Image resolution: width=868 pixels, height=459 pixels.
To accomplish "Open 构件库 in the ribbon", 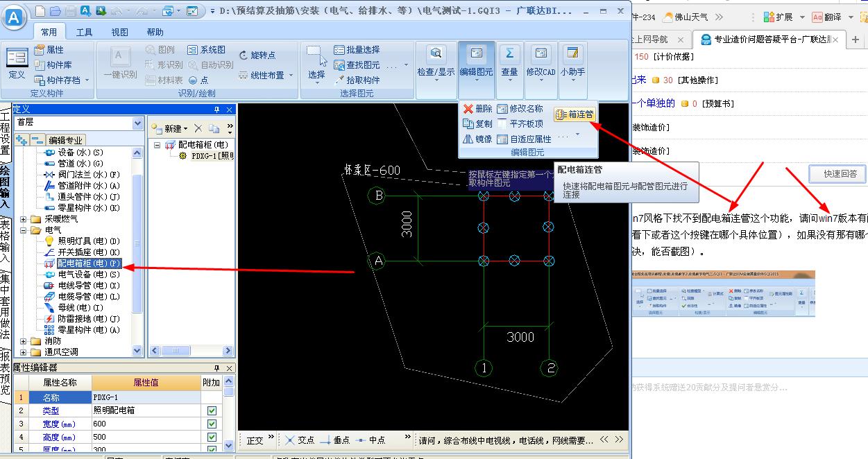I will click(x=53, y=65).
